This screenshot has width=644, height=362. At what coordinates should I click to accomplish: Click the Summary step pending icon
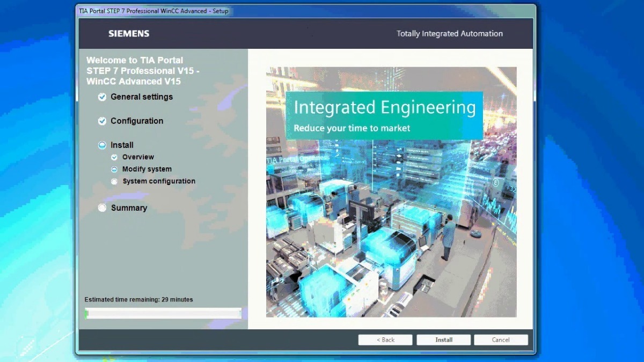(x=102, y=208)
